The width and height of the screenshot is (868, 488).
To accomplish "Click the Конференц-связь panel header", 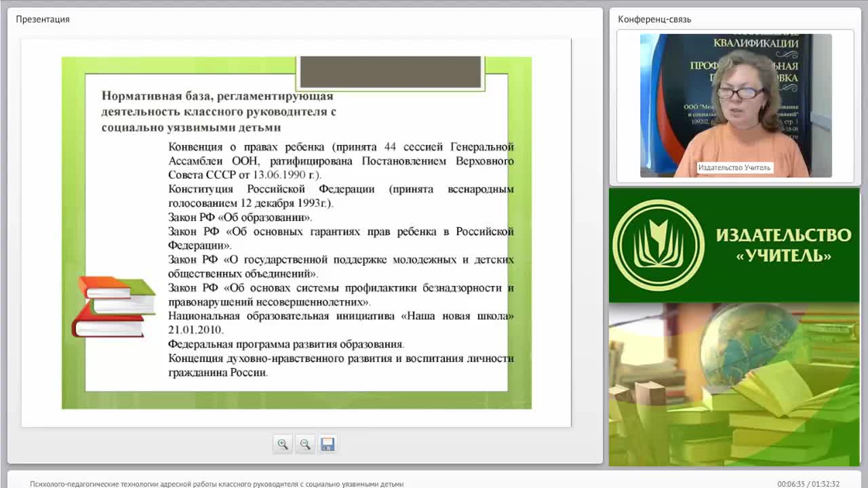I will pos(654,19).
